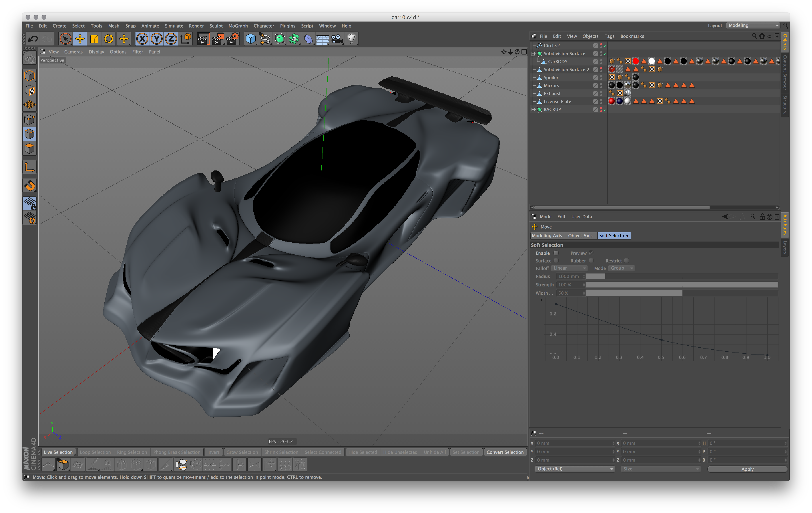Screen dimensions: 812x513
Task: Click the Undo arrow icon
Action: [33, 39]
